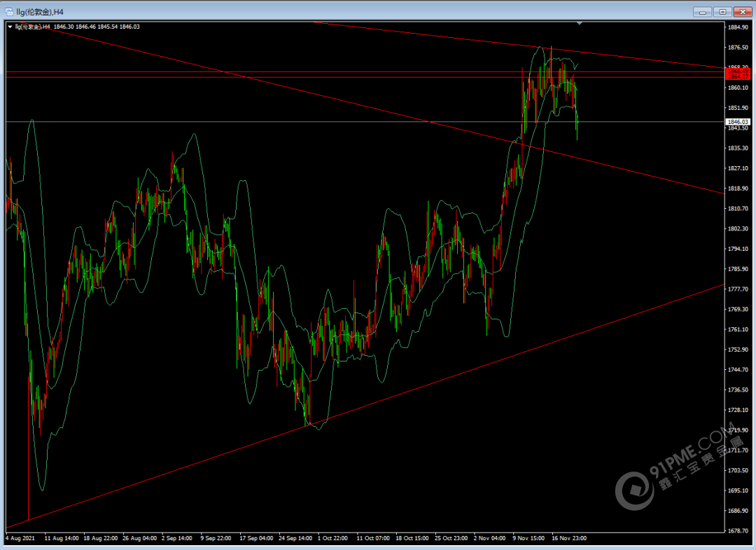This screenshot has width=756, height=550.
Task: Close the llg H4 chart window
Action: 741,11
